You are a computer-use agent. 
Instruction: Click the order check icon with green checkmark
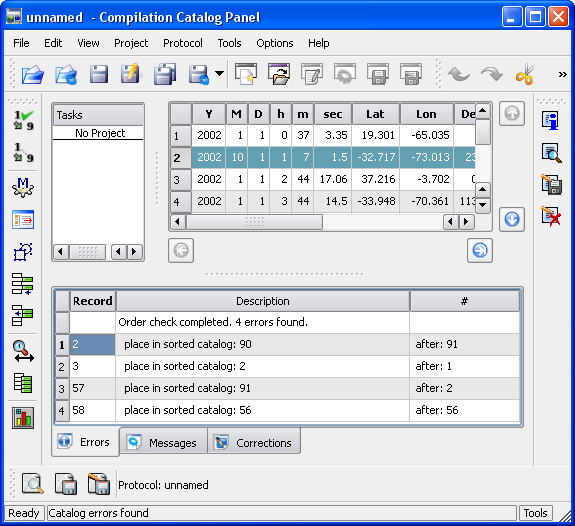(x=23, y=120)
